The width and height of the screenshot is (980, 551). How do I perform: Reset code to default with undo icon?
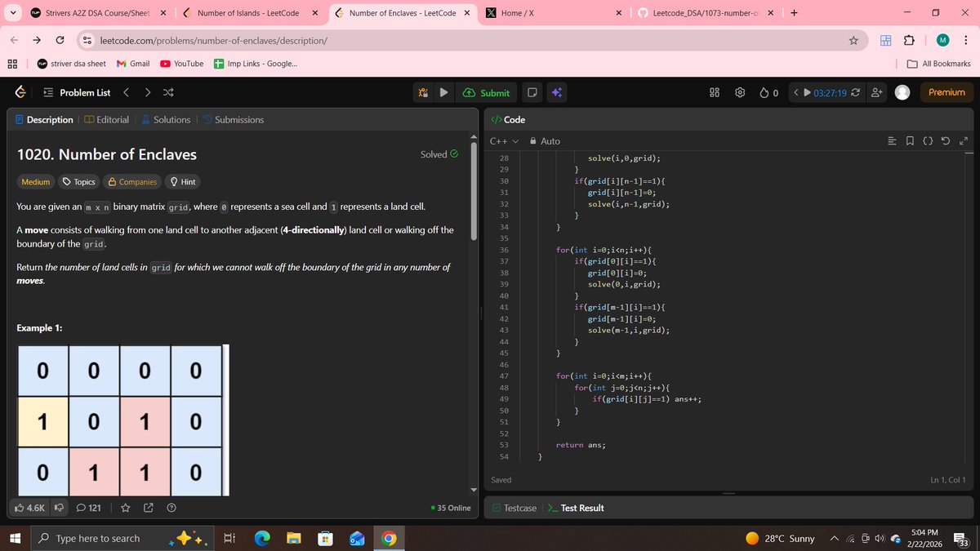click(945, 141)
